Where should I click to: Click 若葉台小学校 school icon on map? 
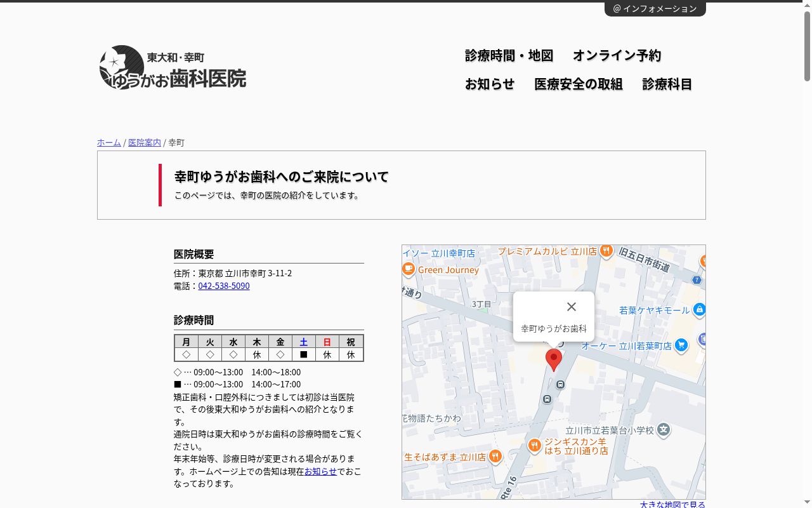coord(664,430)
